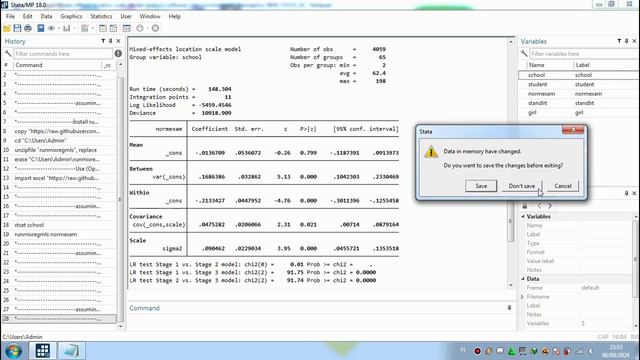Image resolution: width=640 pixels, height=360 pixels.
Task: Select the girl variable row
Action: click(x=578, y=113)
